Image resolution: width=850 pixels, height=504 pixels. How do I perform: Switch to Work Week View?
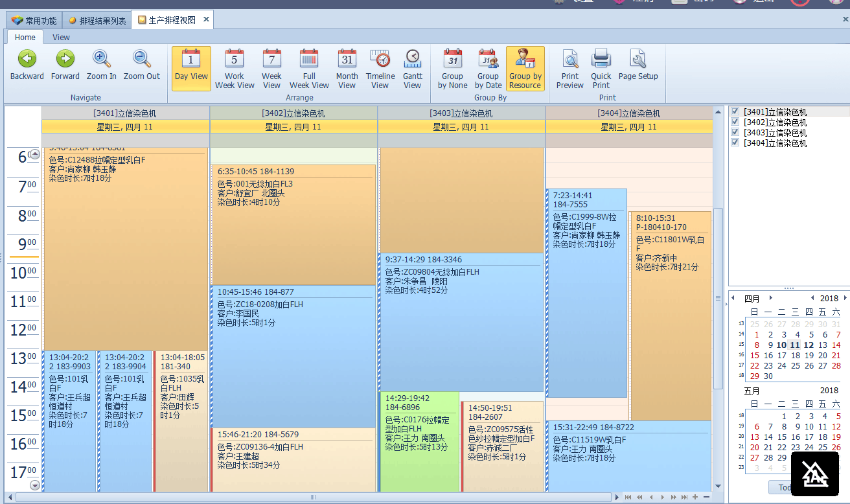coord(235,68)
